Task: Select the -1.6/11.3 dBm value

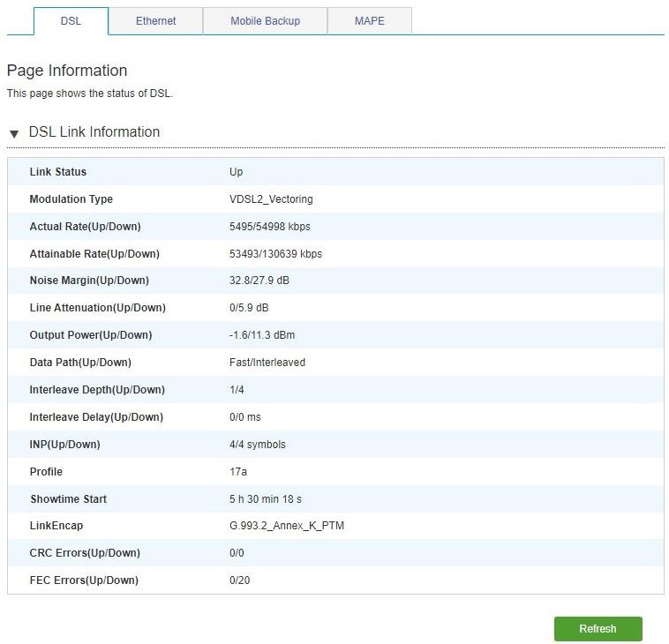Action: (262, 335)
